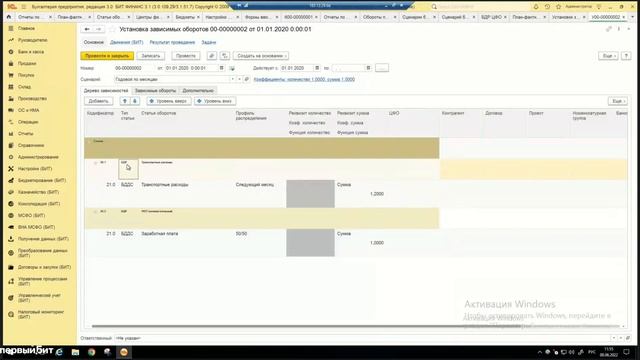Add document to favorites star
The height and width of the screenshot is (360, 640).
pos(112,29)
